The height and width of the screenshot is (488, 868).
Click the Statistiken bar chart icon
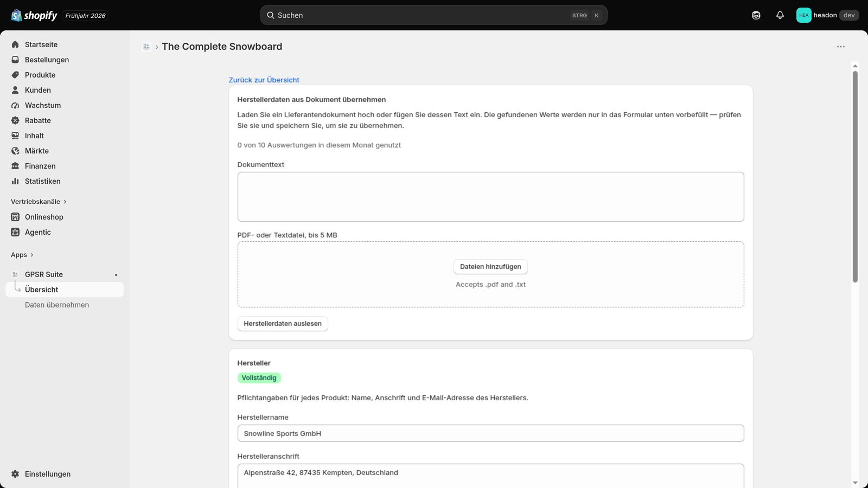coord(15,181)
